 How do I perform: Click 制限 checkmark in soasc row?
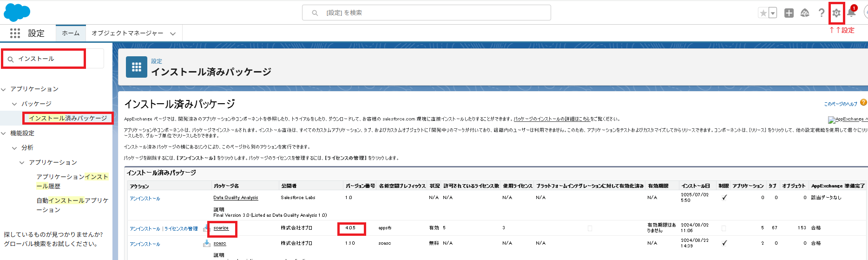(724, 243)
